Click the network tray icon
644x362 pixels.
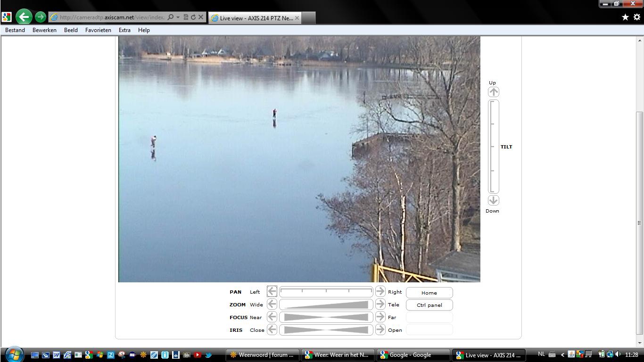[x=610, y=354]
